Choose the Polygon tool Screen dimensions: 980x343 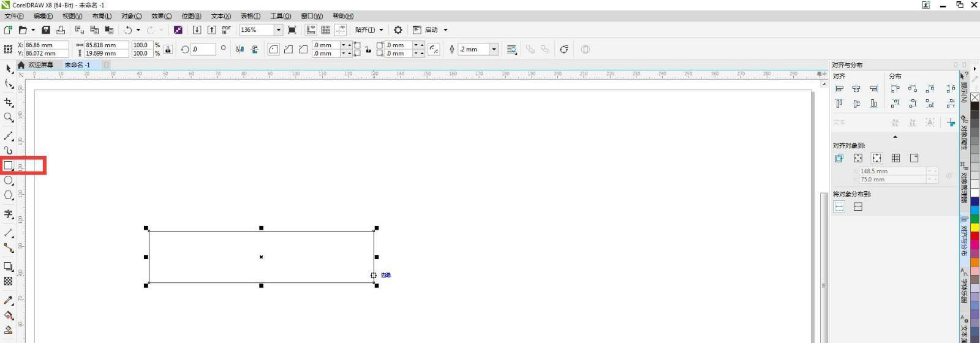click(9, 195)
